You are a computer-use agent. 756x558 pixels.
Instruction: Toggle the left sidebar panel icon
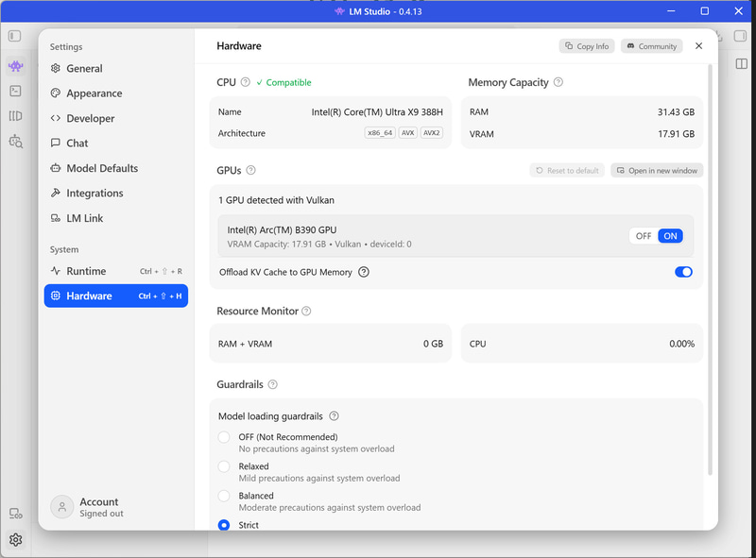point(15,36)
